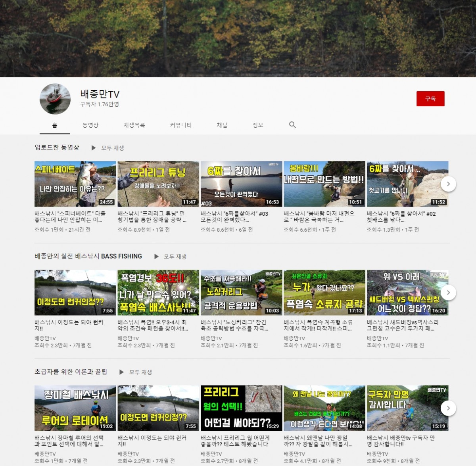Play all videos in 업로드한 동영상
Screen dimensions: 476x466
point(108,148)
